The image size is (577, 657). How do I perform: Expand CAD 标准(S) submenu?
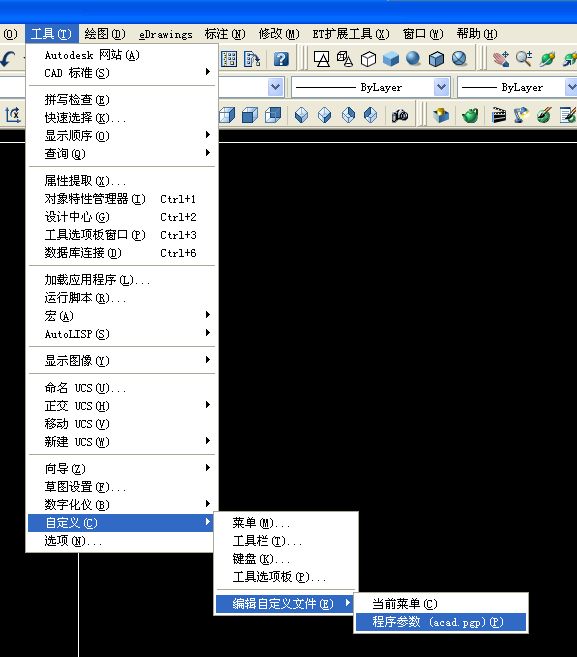tap(122, 73)
